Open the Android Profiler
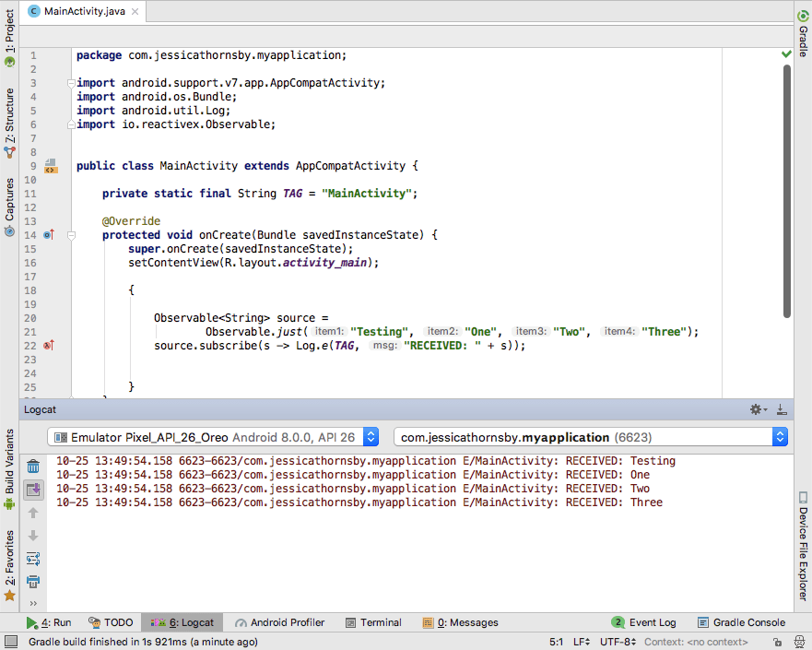The height and width of the screenshot is (650, 812). (279, 622)
